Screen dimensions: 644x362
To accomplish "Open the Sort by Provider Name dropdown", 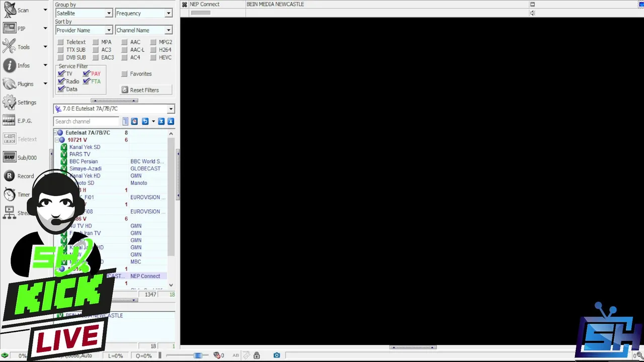I will click(x=84, y=30).
